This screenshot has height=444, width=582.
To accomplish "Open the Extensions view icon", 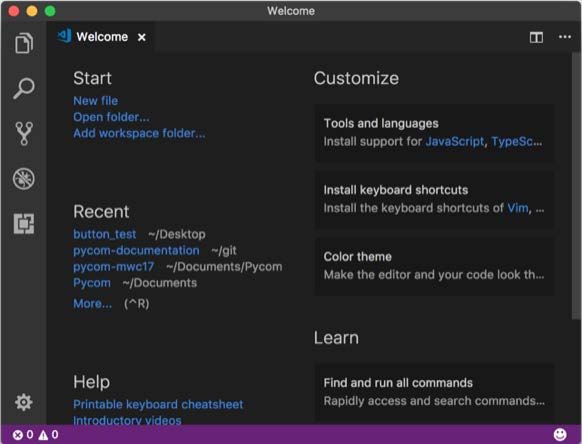I will coord(24,223).
